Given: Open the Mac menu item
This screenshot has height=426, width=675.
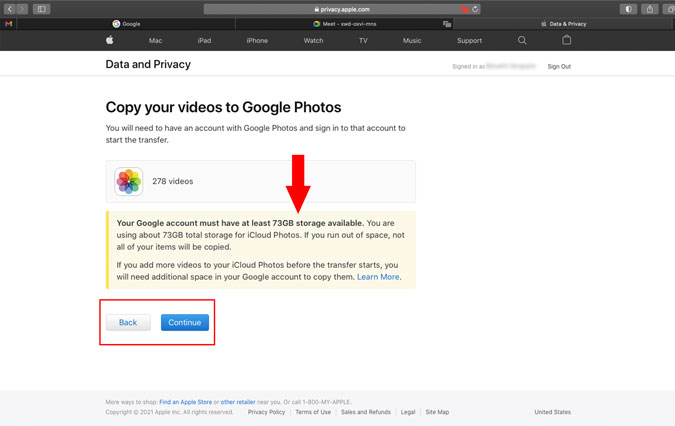Looking at the screenshot, I should [155, 40].
